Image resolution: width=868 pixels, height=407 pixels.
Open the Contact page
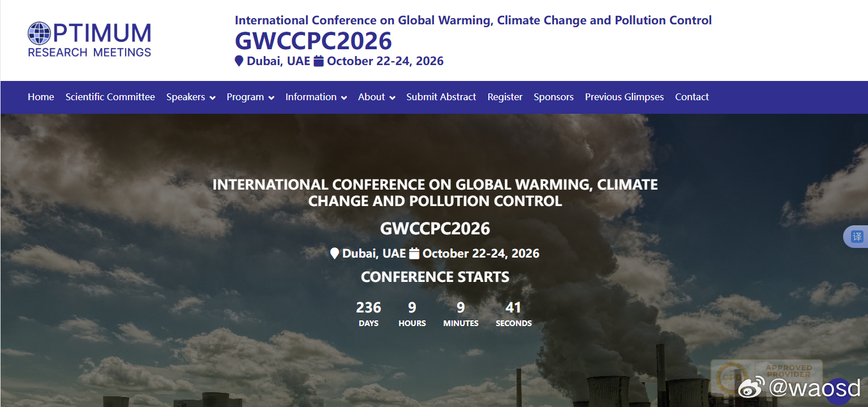pyautogui.click(x=692, y=97)
